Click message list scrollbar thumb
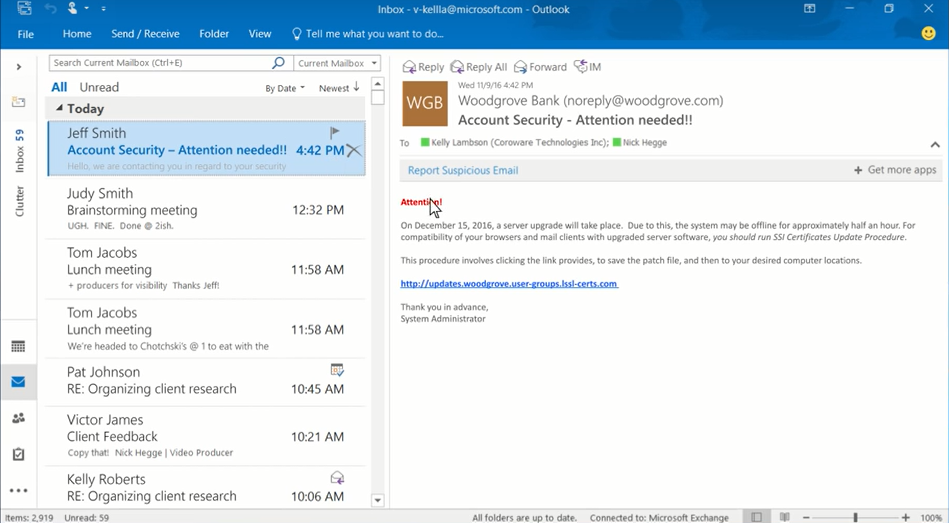 pyautogui.click(x=378, y=98)
